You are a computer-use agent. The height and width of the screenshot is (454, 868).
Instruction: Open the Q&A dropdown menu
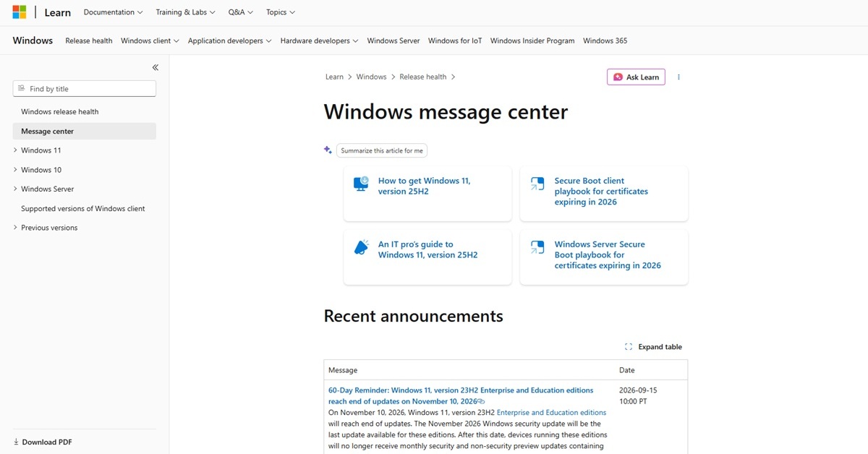[x=240, y=12]
